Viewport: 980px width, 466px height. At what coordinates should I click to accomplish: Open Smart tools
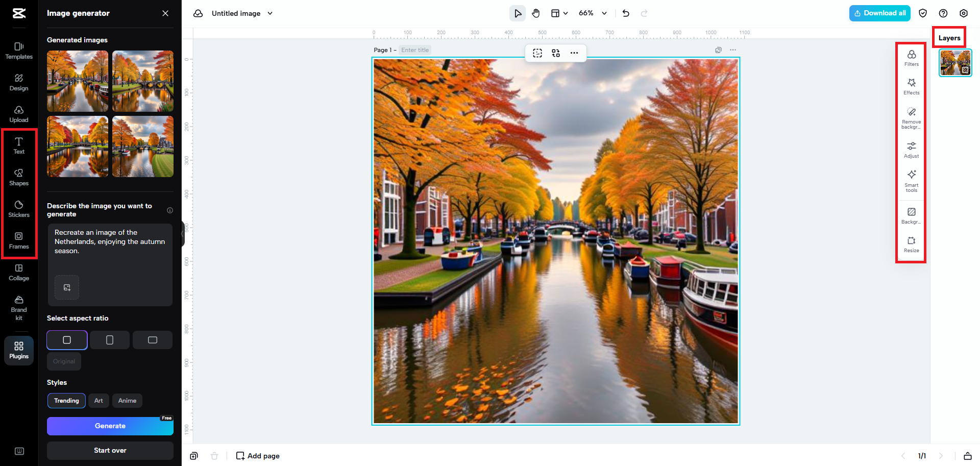[x=911, y=180]
